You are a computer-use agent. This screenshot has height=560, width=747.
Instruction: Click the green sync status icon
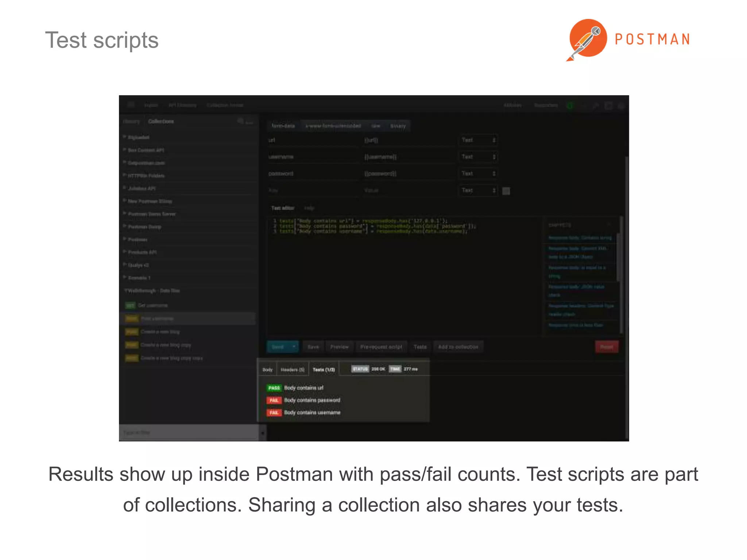[570, 106]
